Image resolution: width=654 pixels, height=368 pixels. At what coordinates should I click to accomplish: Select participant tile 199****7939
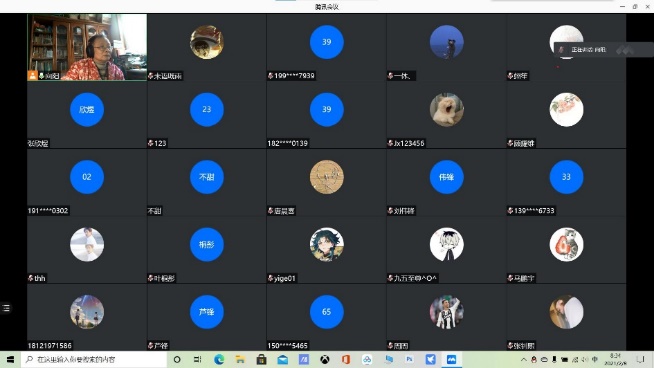327,47
